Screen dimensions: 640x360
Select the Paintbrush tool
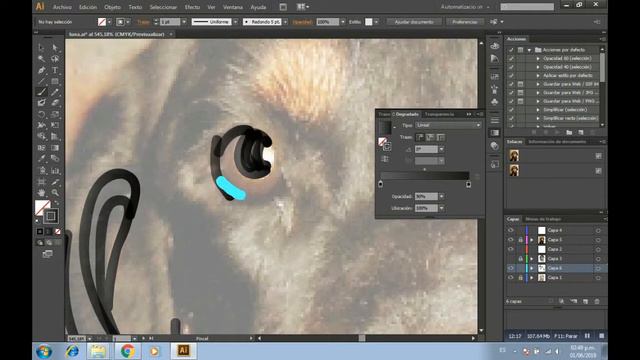42,92
